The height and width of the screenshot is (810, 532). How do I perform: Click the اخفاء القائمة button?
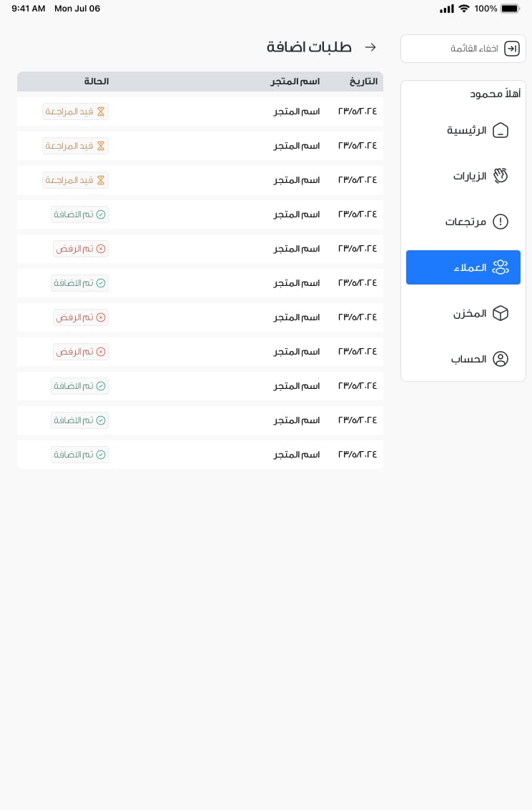pos(463,49)
